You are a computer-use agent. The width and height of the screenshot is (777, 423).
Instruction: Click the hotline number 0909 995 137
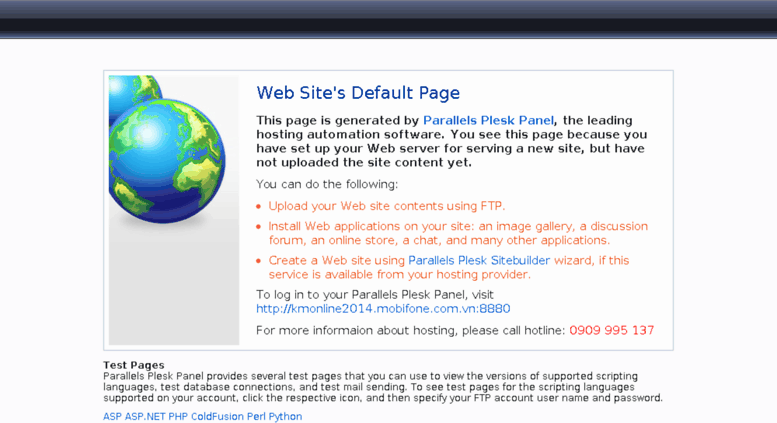click(x=611, y=330)
